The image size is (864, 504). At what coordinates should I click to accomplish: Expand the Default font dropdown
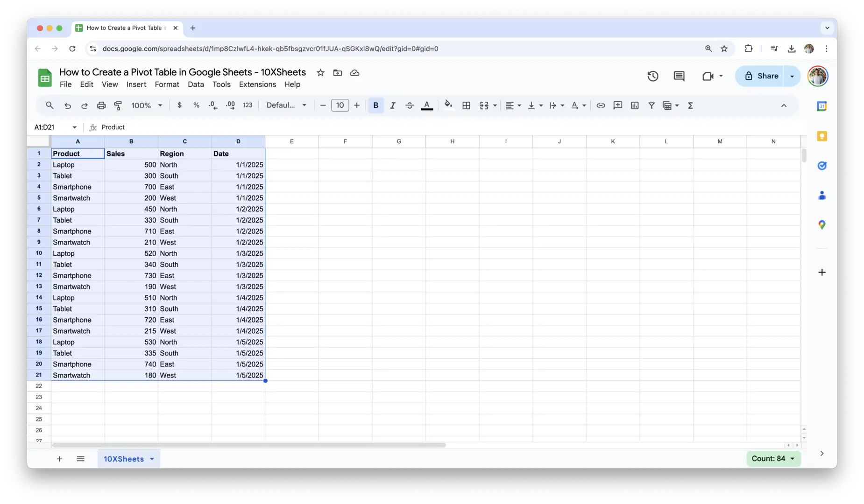(x=286, y=105)
